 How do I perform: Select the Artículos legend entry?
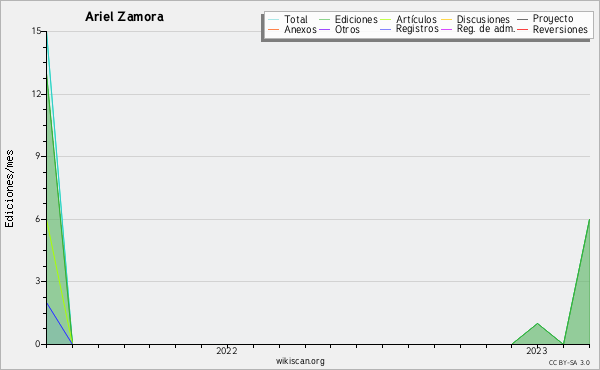[416, 20]
